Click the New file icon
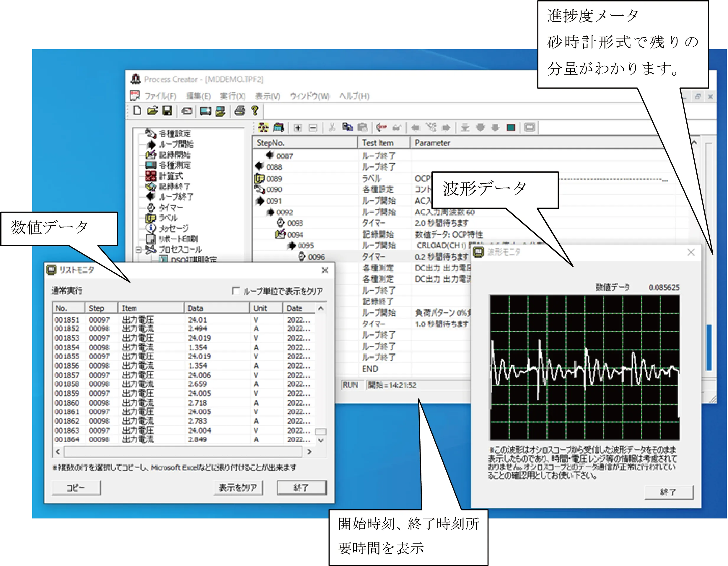Screen dimensions: 728x566 pyautogui.click(x=137, y=111)
